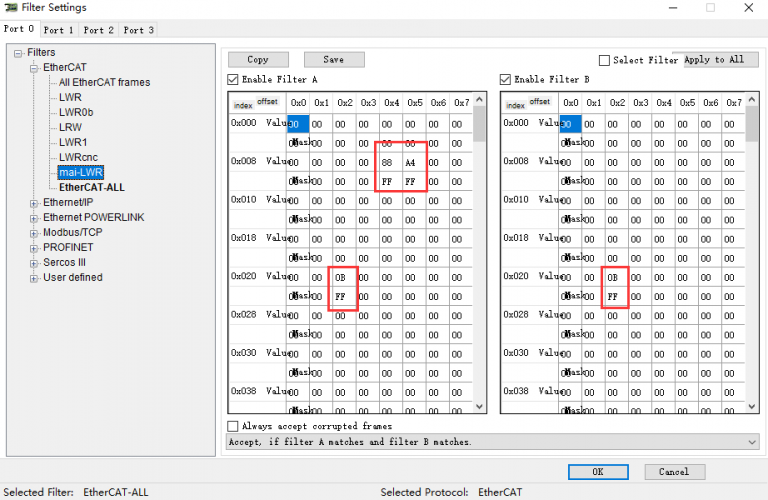Uncheck Enable Filter B

[x=506, y=79]
